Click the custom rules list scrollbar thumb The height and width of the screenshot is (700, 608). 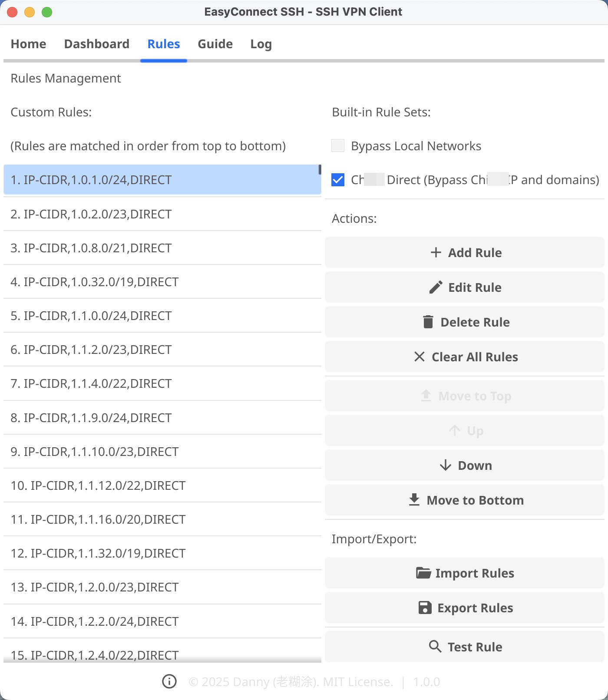(x=320, y=170)
